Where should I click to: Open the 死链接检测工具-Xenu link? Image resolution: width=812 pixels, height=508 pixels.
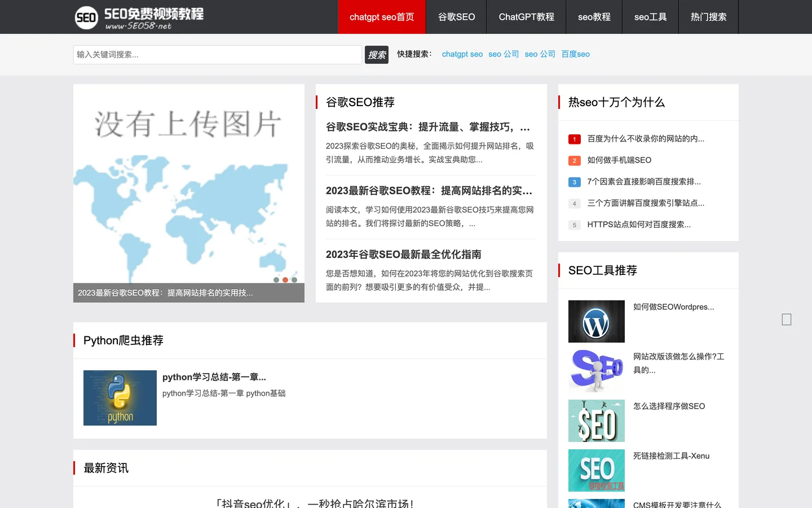pyautogui.click(x=671, y=456)
